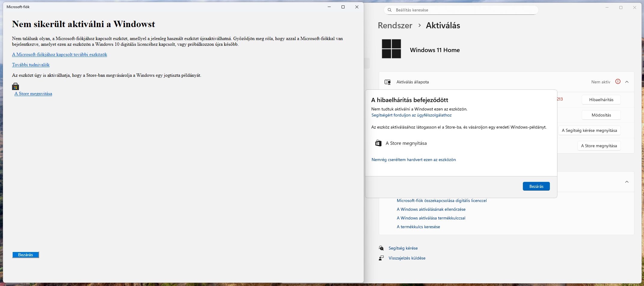Click A Store megnyitása button in Settings list
The width and height of the screenshot is (644, 286).
[x=599, y=146]
